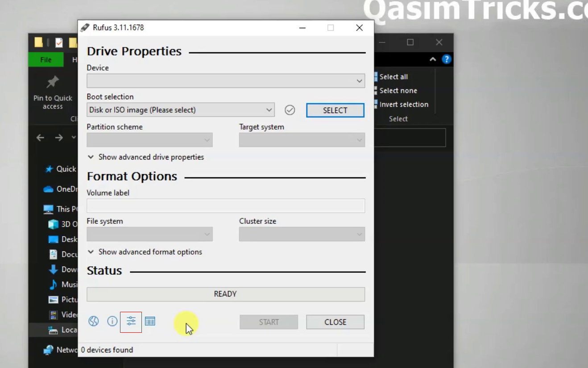This screenshot has height=368, width=588.
Task: Open the Boot selection dropdown
Action: 180,110
